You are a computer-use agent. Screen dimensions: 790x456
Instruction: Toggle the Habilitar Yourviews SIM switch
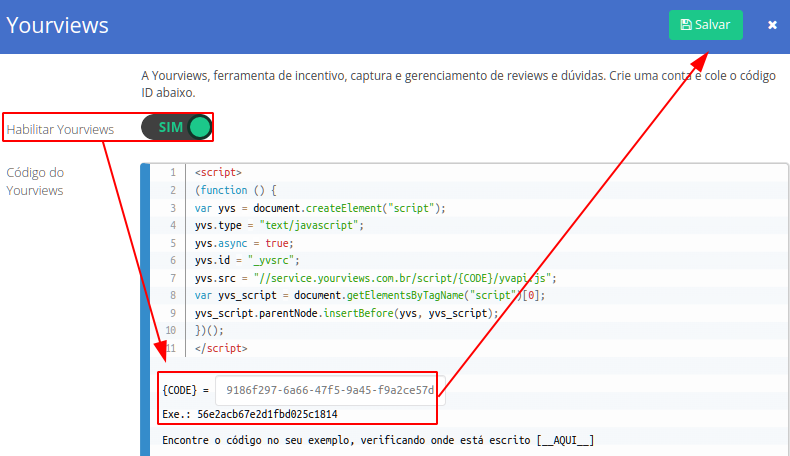176,127
